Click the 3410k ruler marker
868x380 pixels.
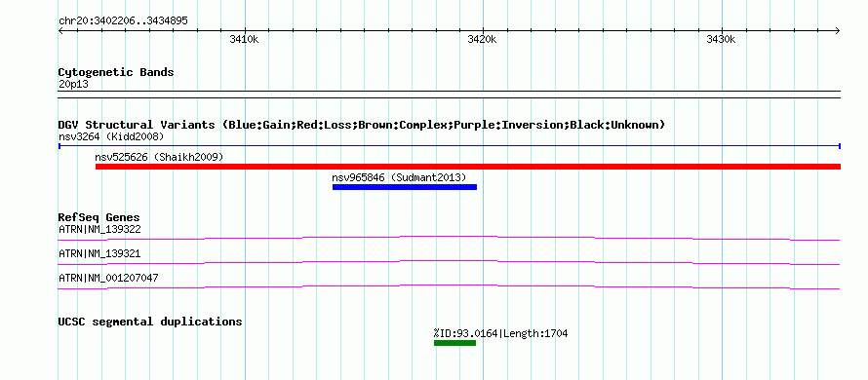[244, 39]
